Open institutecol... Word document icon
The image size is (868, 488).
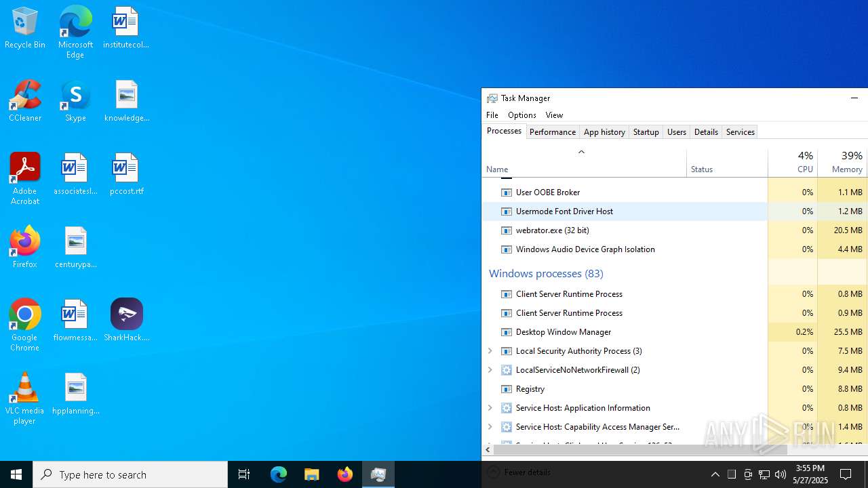[126, 28]
